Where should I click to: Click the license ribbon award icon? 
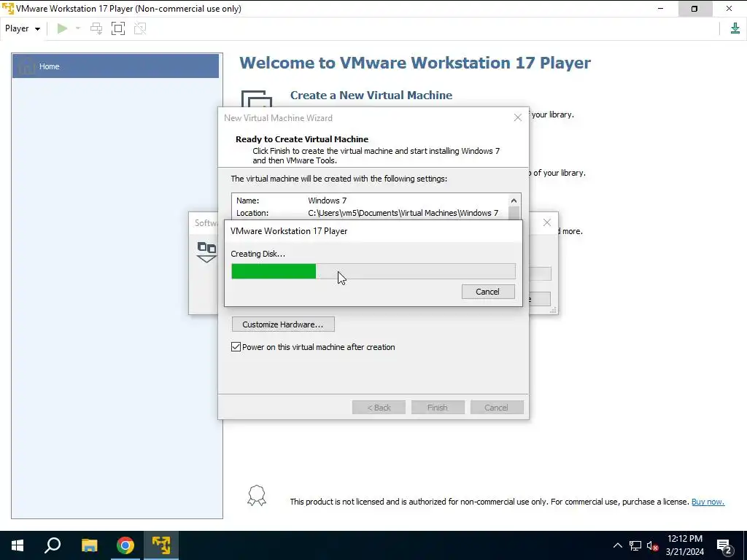click(x=256, y=496)
